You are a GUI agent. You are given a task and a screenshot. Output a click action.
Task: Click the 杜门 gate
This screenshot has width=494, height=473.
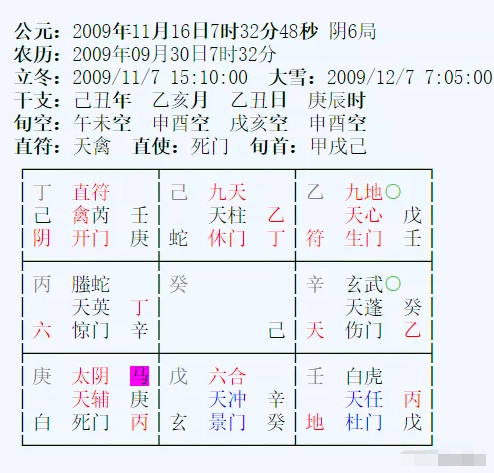[364, 422]
